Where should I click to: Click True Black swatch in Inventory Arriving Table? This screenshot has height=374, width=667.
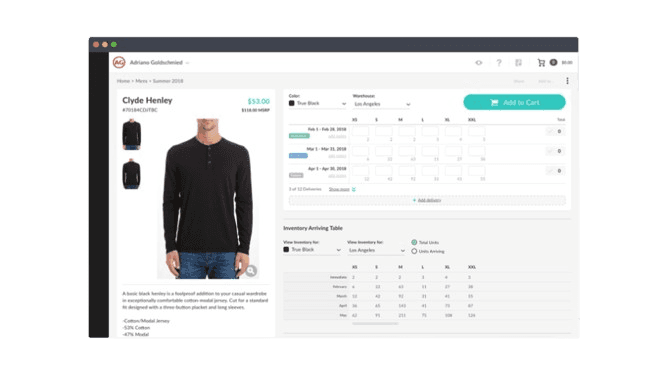pos(286,250)
